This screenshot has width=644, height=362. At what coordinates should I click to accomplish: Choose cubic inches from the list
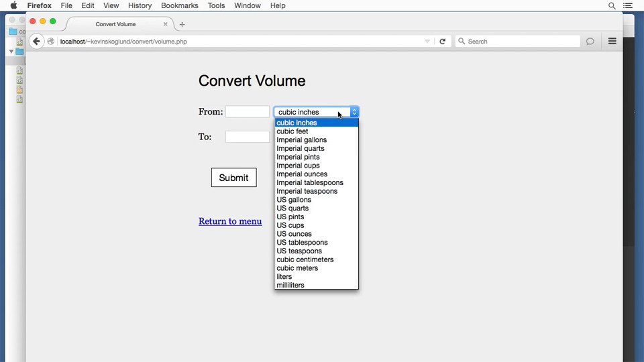pyautogui.click(x=316, y=123)
